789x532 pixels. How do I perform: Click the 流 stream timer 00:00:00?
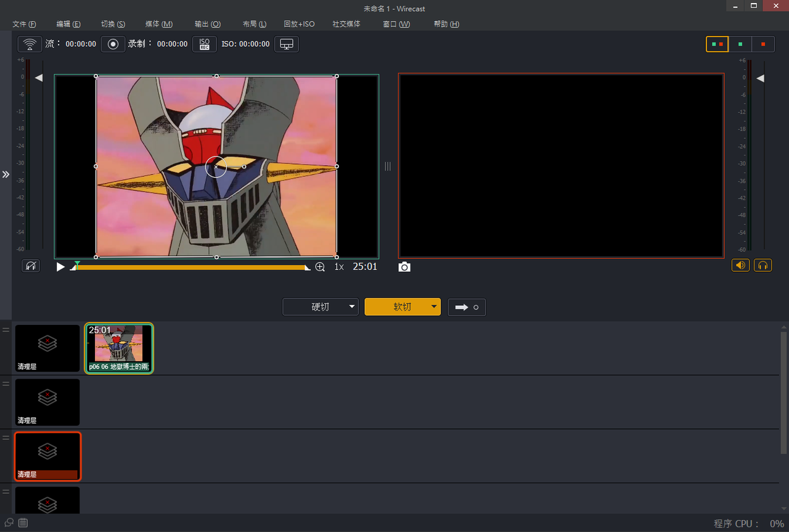click(x=81, y=44)
